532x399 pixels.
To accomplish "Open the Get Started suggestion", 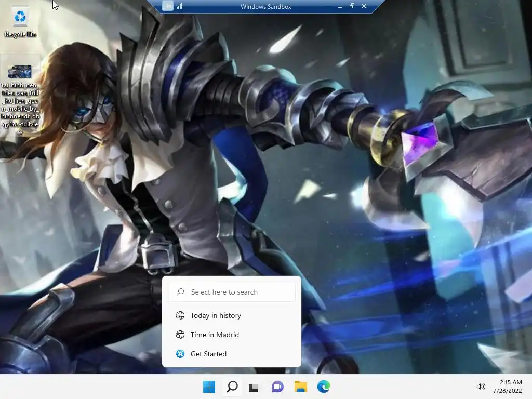I will 232,354.
